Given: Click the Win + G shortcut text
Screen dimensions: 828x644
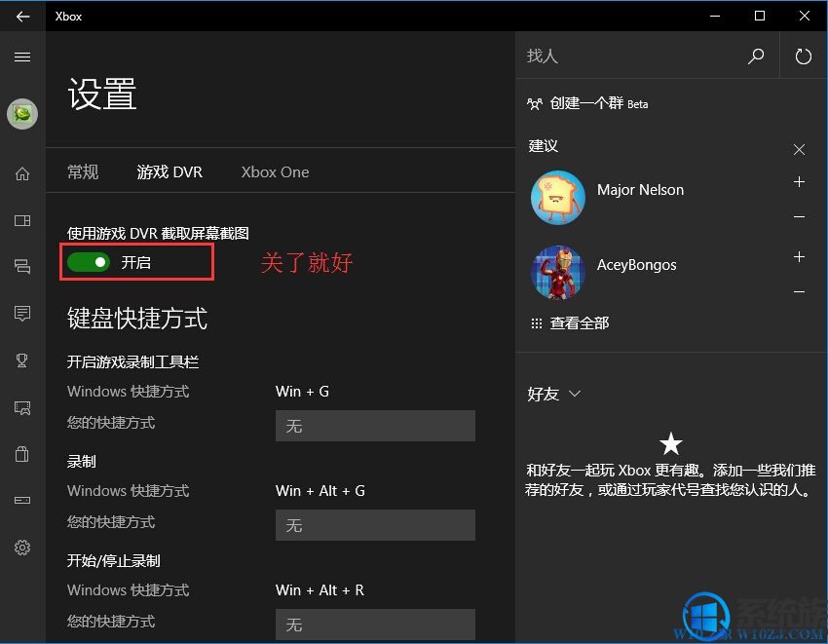Looking at the screenshot, I should point(302,392).
